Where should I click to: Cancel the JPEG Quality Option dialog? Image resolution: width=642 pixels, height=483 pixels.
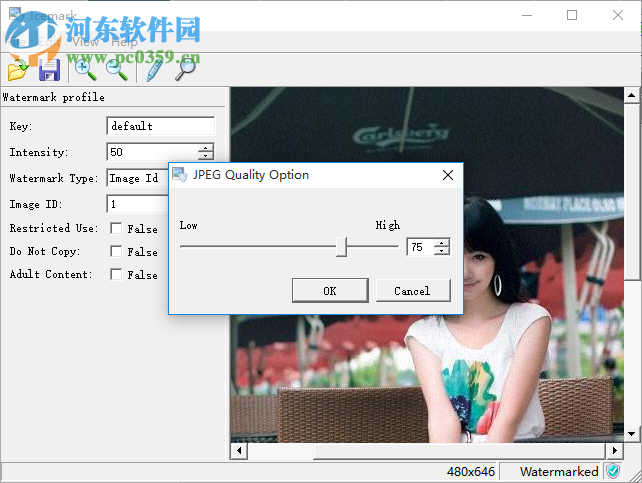point(413,291)
